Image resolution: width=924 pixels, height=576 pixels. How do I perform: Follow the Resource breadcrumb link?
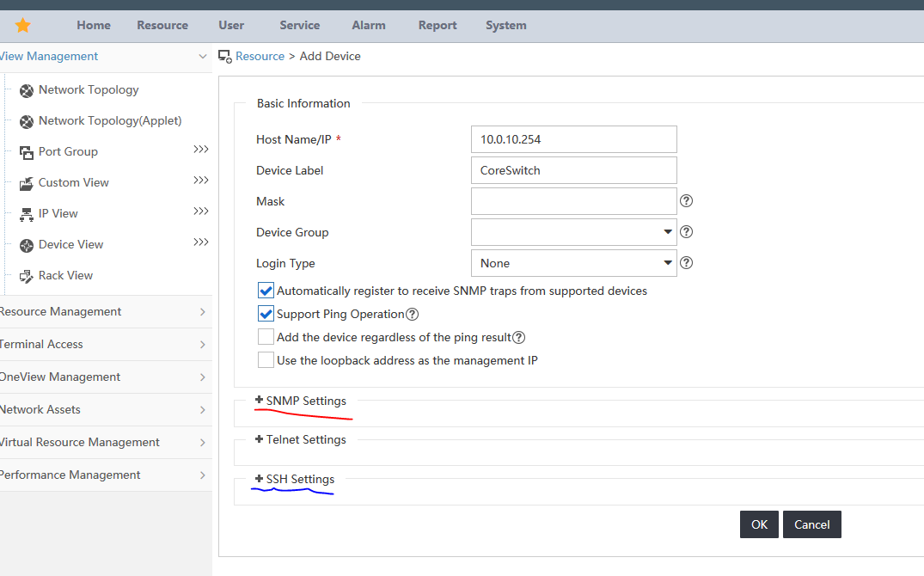click(260, 57)
